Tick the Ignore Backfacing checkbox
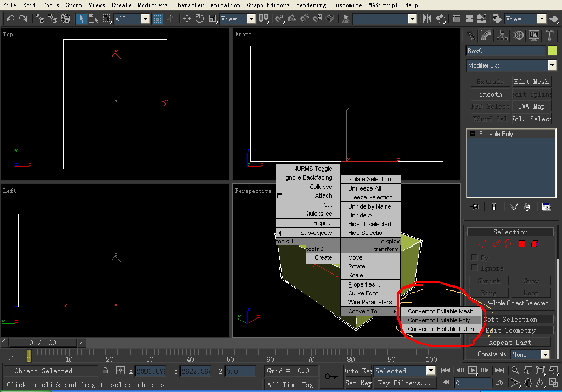 pos(475,268)
